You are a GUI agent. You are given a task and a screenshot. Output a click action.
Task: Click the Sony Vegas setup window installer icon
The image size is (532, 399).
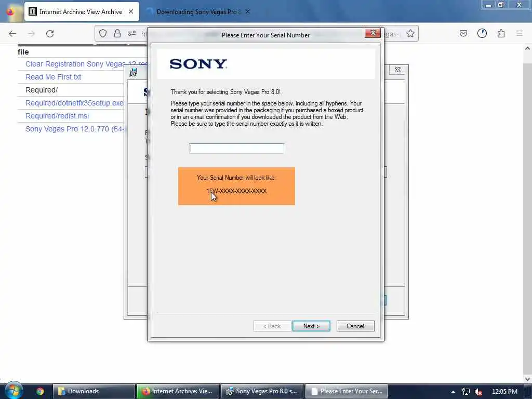coord(134,72)
